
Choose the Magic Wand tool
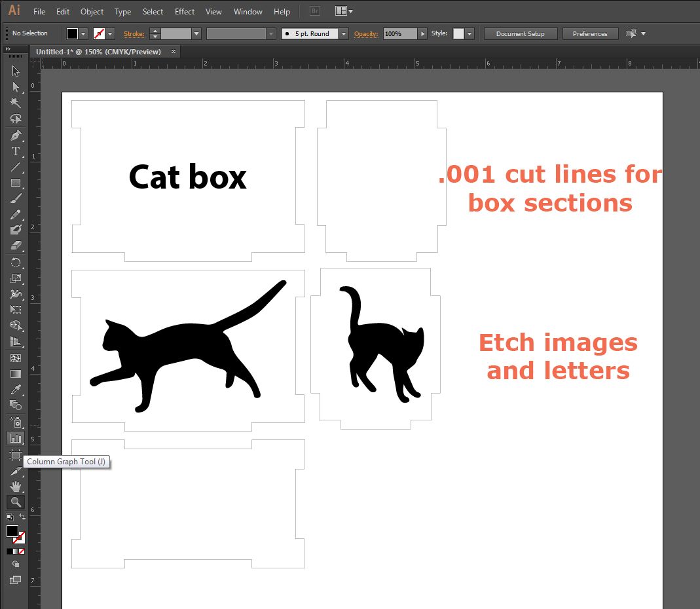tap(16, 103)
